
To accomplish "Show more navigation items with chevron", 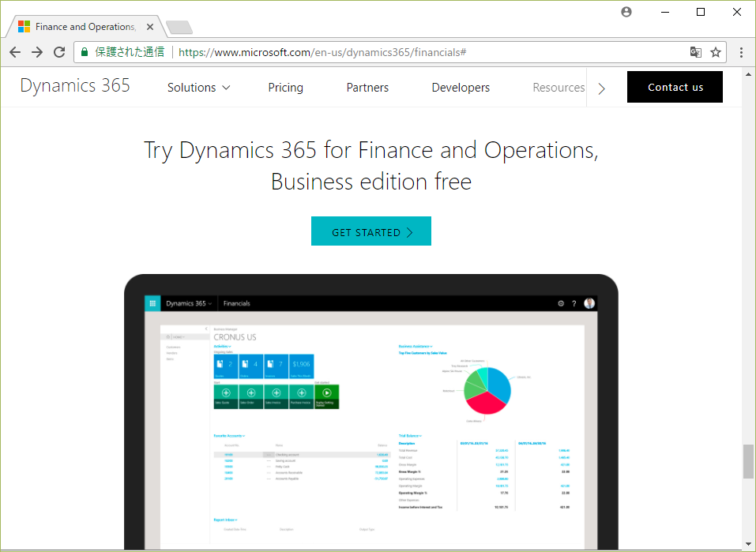I will [x=601, y=88].
